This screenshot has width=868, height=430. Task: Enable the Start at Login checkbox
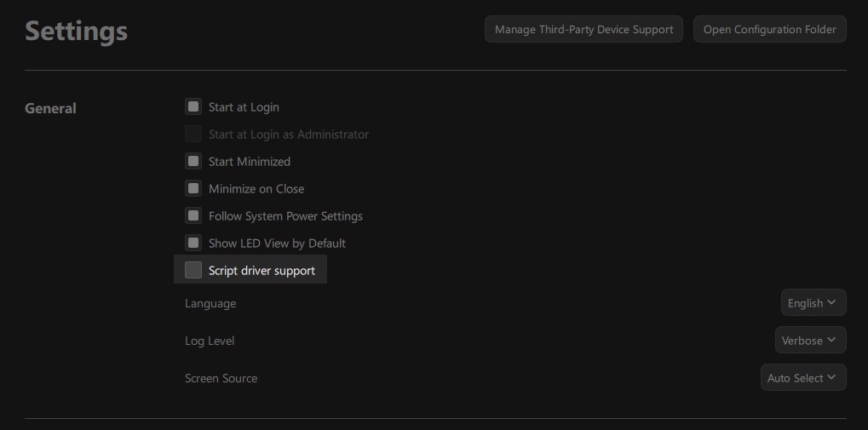tap(193, 106)
